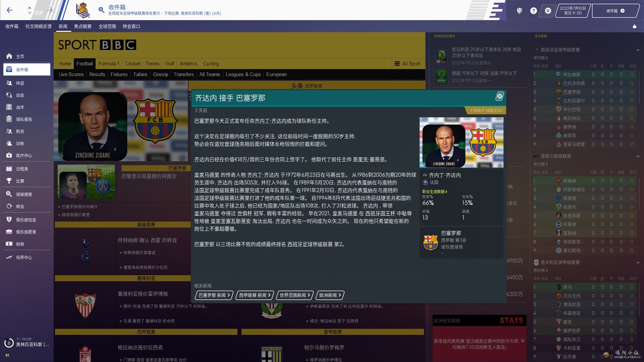Click the back arrow navigation icon
644x362 pixels.
point(10,10)
